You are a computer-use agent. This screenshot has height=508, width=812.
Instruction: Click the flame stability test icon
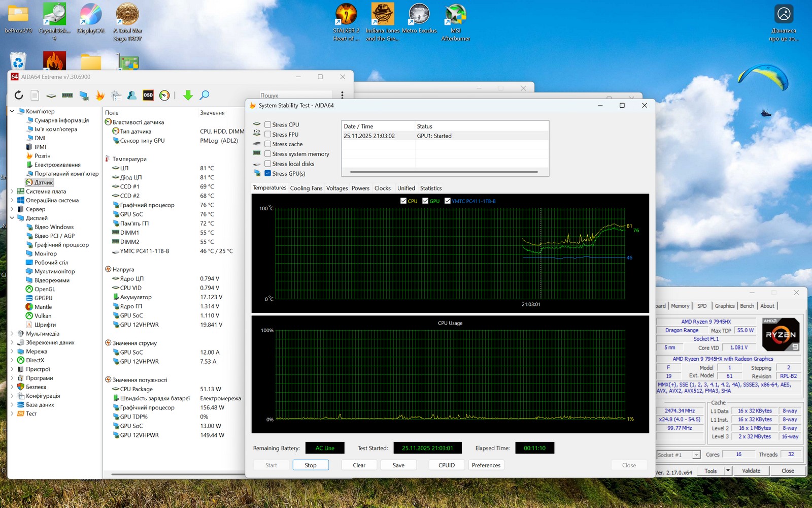coord(100,95)
